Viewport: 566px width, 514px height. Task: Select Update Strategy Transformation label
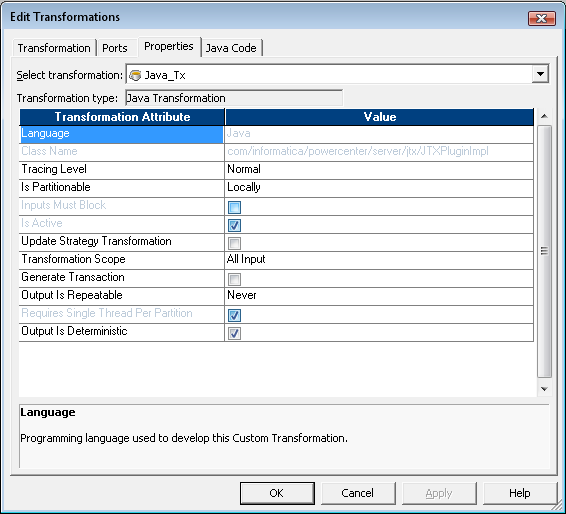pyautogui.click(x=96, y=241)
